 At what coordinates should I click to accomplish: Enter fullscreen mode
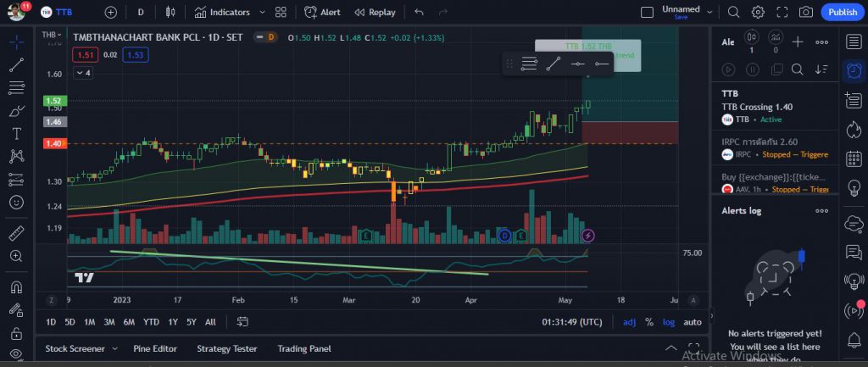pos(782,12)
